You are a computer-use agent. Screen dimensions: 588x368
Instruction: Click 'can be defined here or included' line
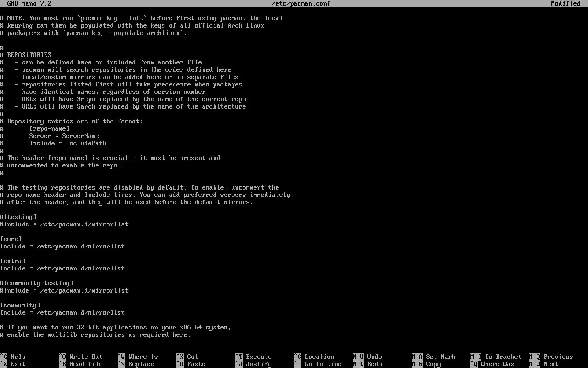click(x=101, y=62)
